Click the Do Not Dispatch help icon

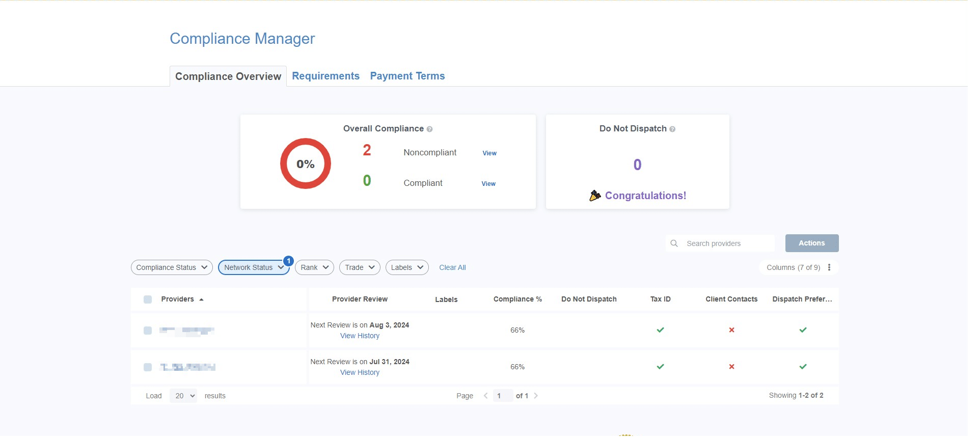[x=672, y=129]
